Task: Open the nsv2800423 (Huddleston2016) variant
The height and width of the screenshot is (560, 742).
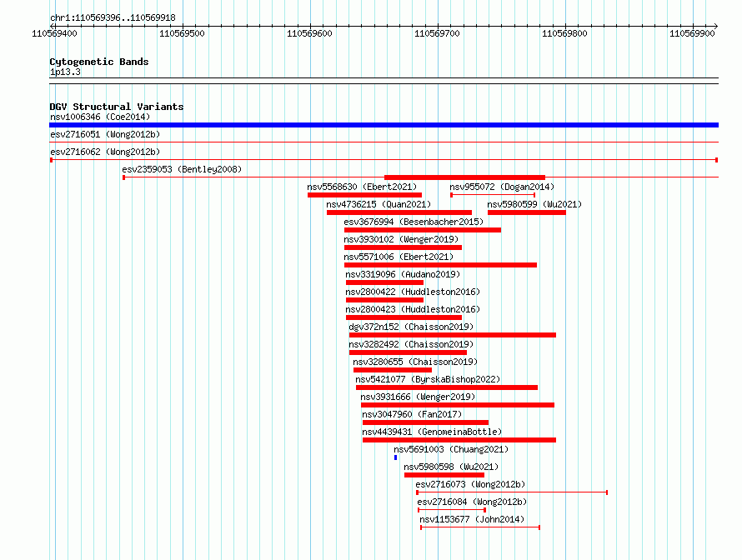Action: (413, 309)
